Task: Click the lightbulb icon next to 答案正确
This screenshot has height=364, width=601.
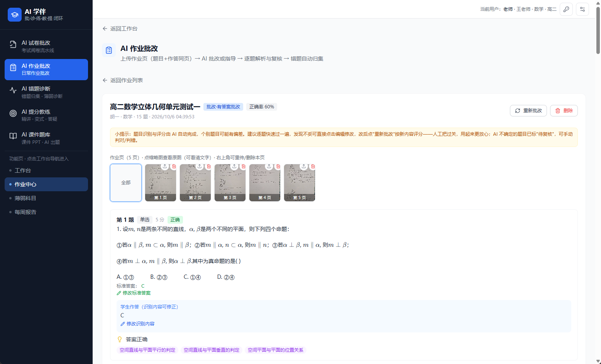Action: [x=120, y=339]
